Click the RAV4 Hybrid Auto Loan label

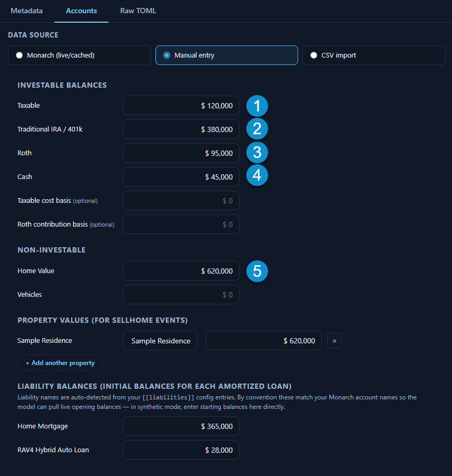tap(53, 450)
